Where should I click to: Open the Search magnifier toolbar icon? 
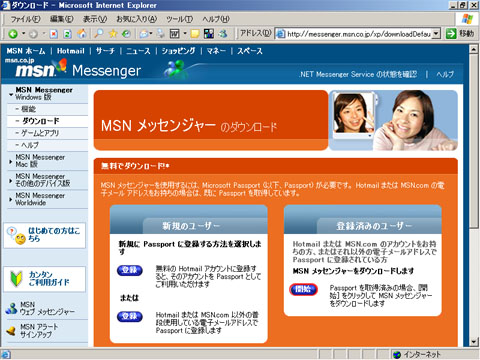pyautogui.click(x=99, y=34)
